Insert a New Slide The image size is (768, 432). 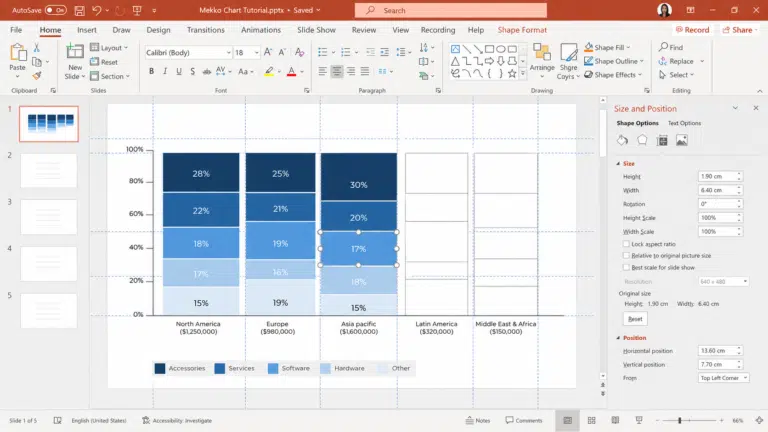75,62
